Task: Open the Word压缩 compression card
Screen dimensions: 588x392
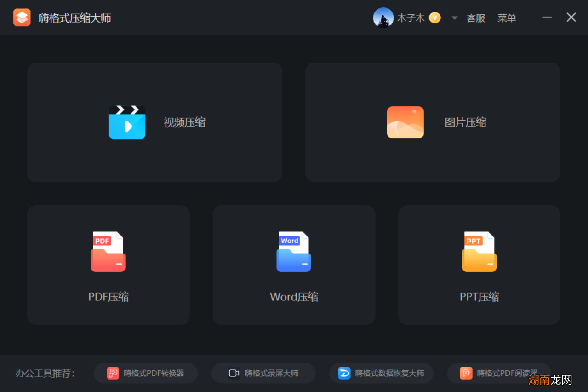Action: pyautogui.click(x=294, y=265)
